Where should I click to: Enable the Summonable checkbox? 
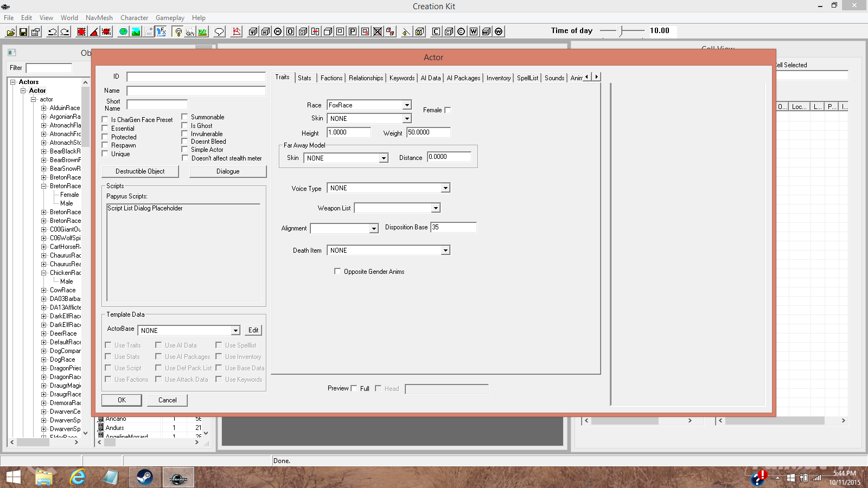[x=185, y=117]
